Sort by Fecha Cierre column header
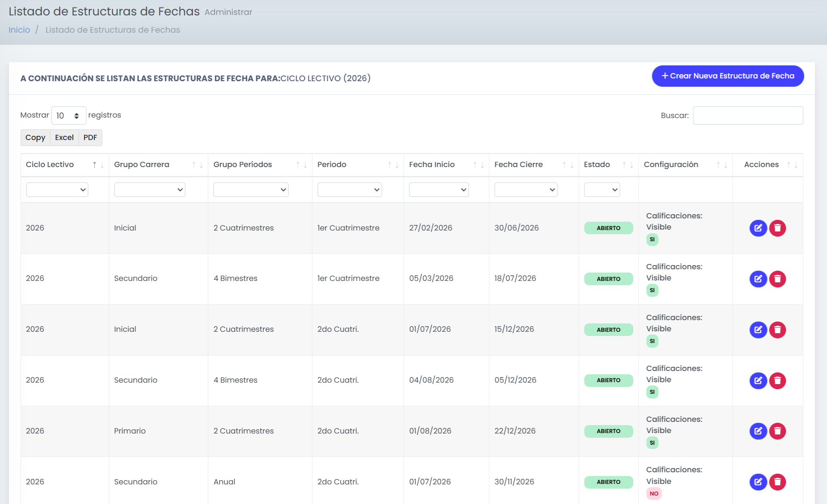 (534, 165)
